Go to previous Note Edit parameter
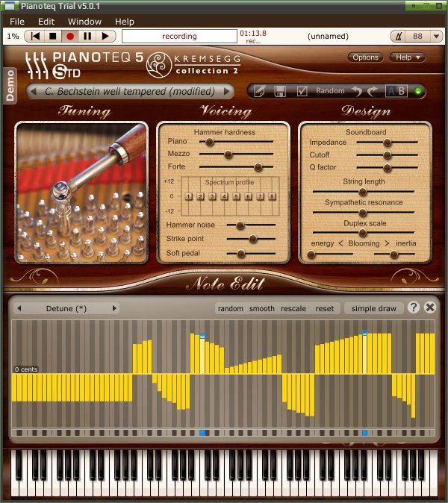This screenshot has width=448, height=503. (19, 309)
